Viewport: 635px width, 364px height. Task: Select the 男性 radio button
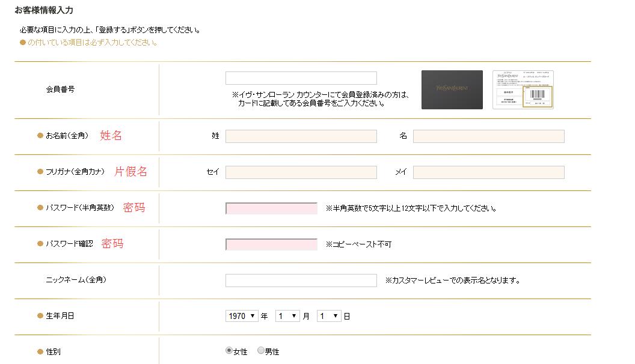coord(261,351)
